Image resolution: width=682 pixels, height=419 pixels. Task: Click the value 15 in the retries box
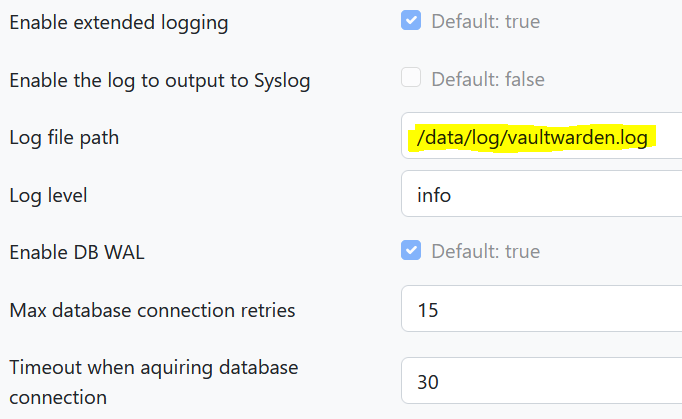pyautogui.click(x=428, y=310)
